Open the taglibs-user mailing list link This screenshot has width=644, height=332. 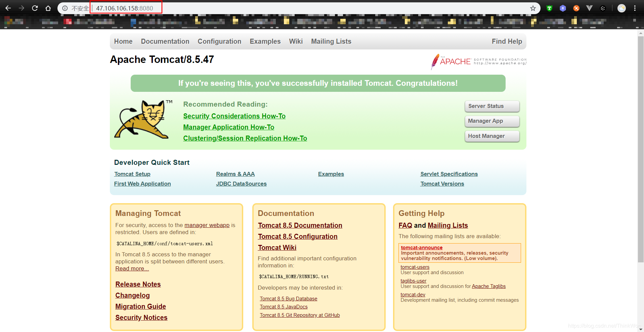(413, 281)
